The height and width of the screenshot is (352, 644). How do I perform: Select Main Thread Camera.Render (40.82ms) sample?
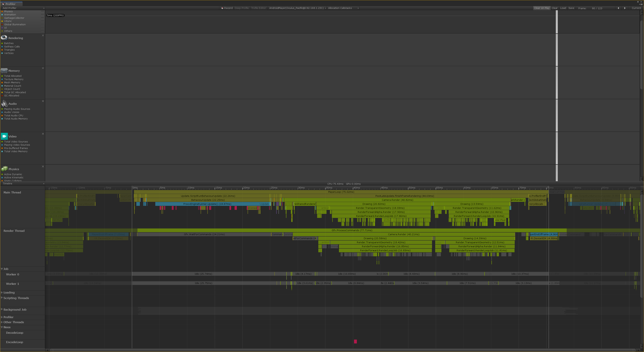[397, 200]
